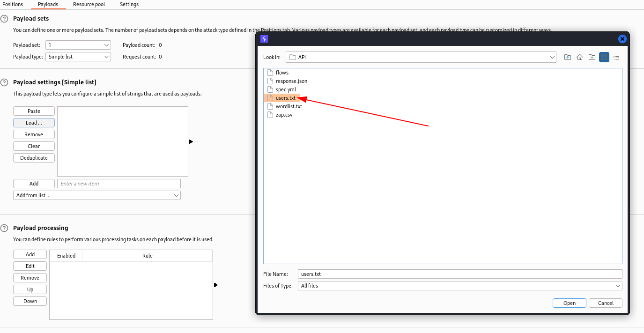
Task: Click Edit in payload processing
Action: click(x=30, y=266)
